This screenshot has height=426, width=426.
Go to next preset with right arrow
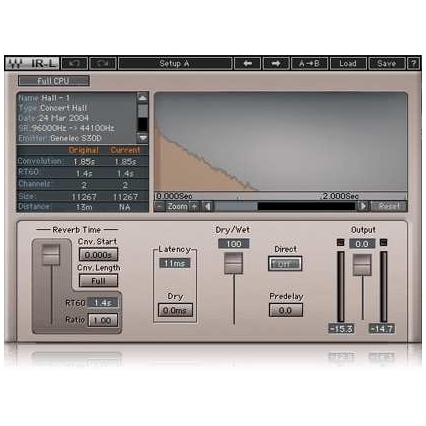(276, 63)
